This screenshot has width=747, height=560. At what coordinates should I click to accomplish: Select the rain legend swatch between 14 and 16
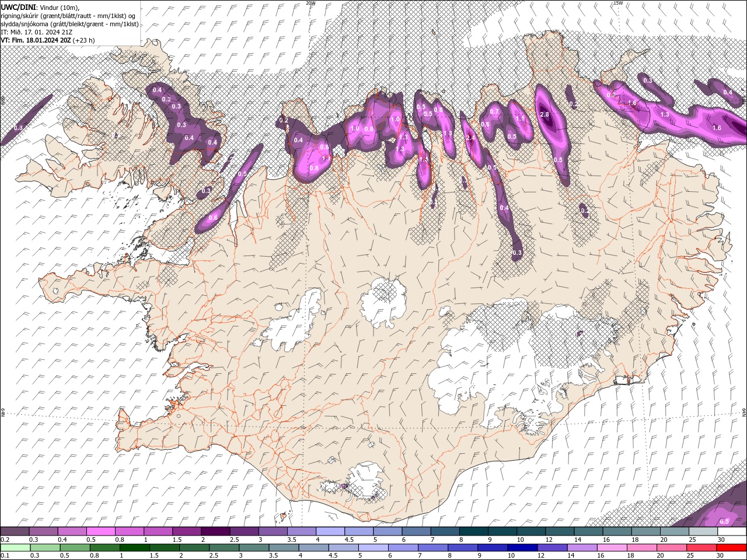click(581, 548)
